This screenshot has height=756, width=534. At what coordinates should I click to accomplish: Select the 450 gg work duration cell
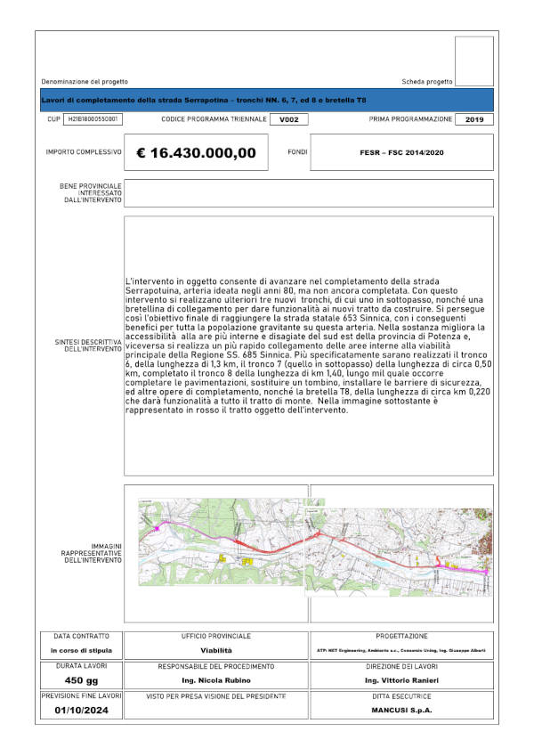81,680
